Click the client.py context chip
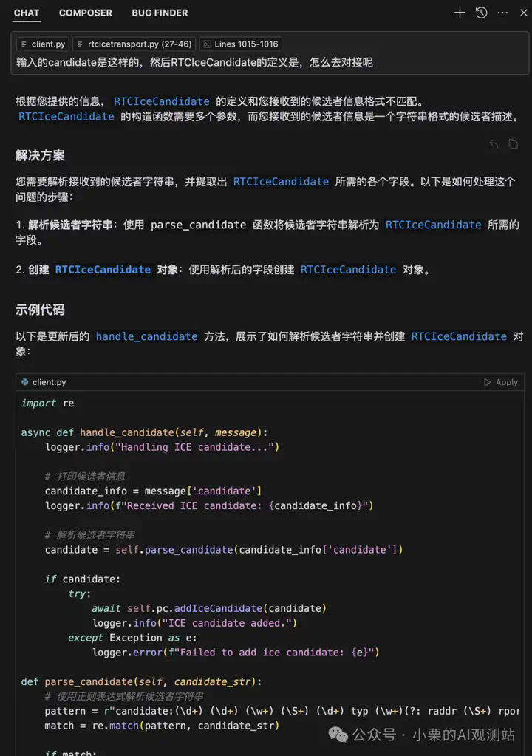The width and height of the screenshot is (532, 756). [x=43, y=44]
